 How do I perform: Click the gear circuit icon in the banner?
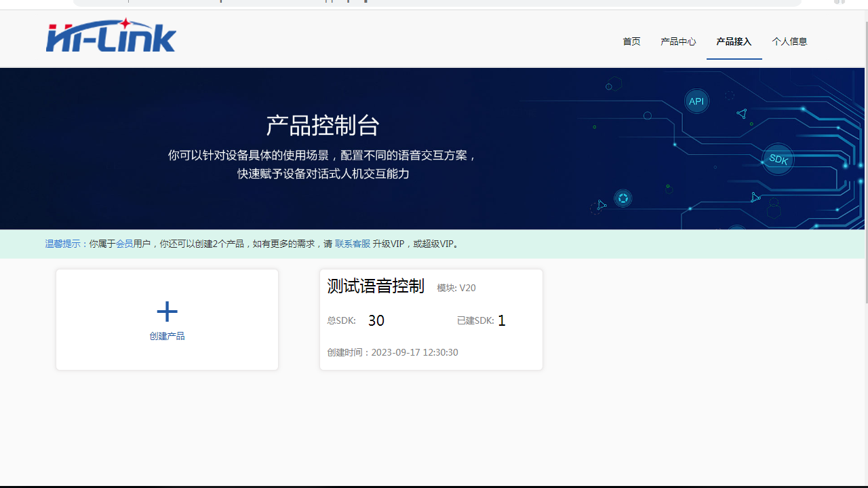(623, 198)
